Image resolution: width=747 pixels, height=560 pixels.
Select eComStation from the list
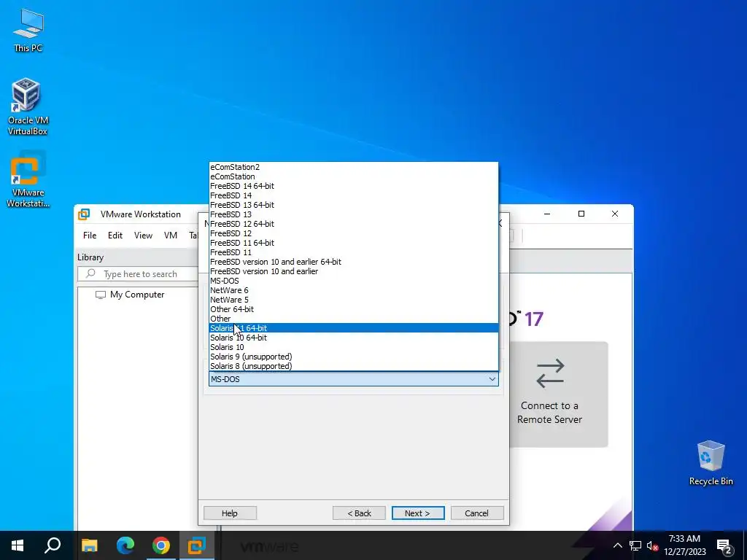click(354, 176)
